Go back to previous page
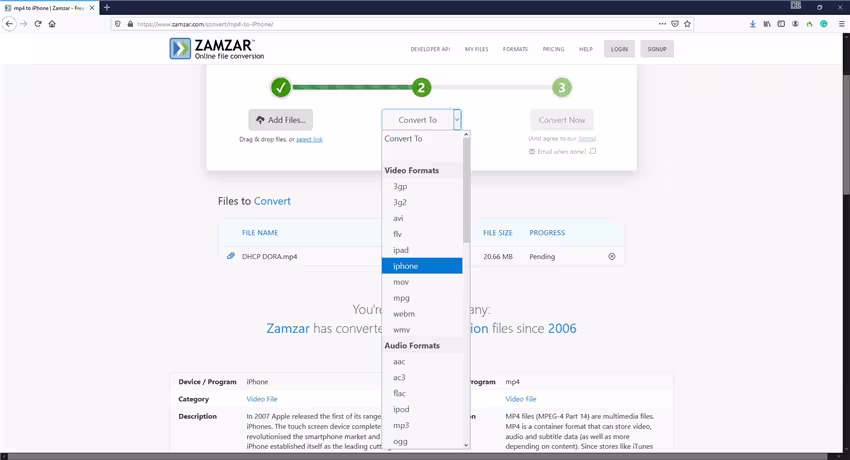Screen dimensions: 850x460 click(x=9, y=24)
